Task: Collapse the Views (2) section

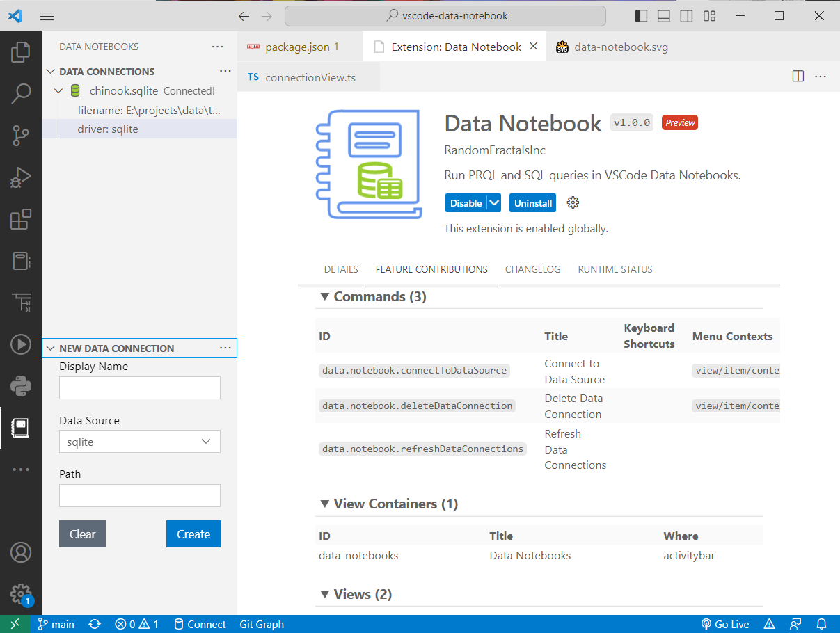Action: [324, 594]
